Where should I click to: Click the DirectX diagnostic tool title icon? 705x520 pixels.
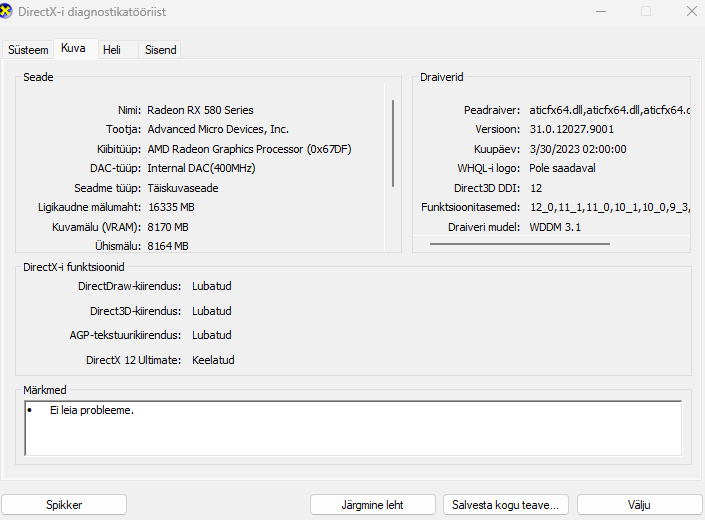[x=6, y=11]
